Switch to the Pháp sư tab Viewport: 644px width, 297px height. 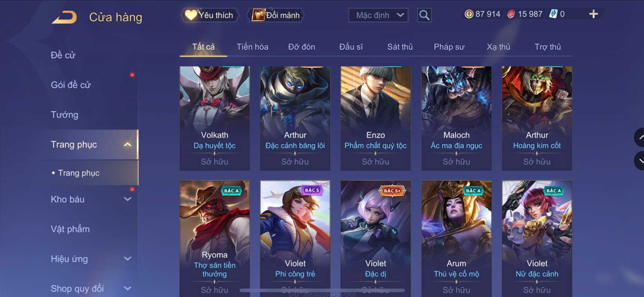(x=449, y=47)
